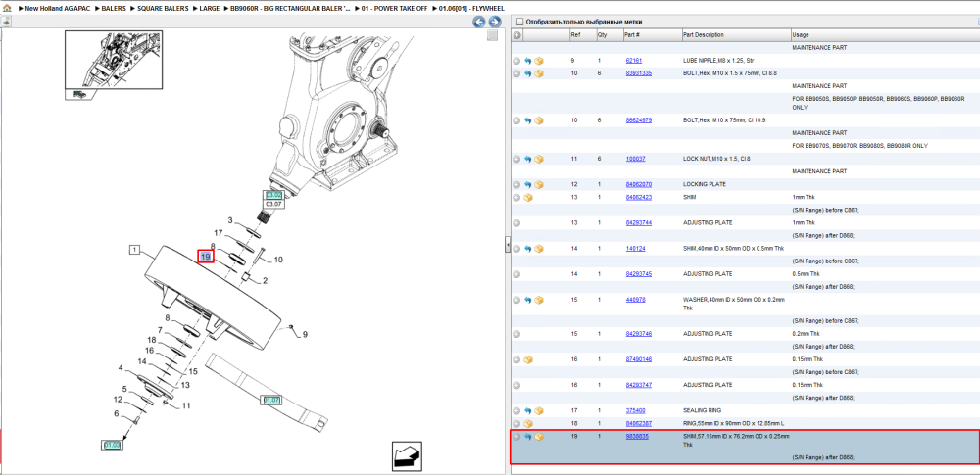Open the 01 - POWER TAKE OFF breadcrumb
Image resolution: width=980 pixels, height=475 pixels.
point(393,10)
